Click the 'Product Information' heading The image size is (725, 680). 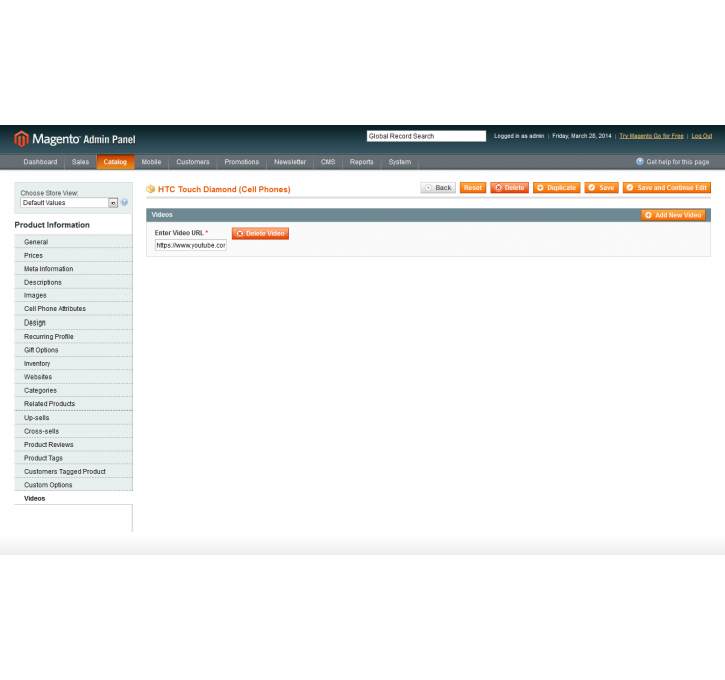pos(52,225)
